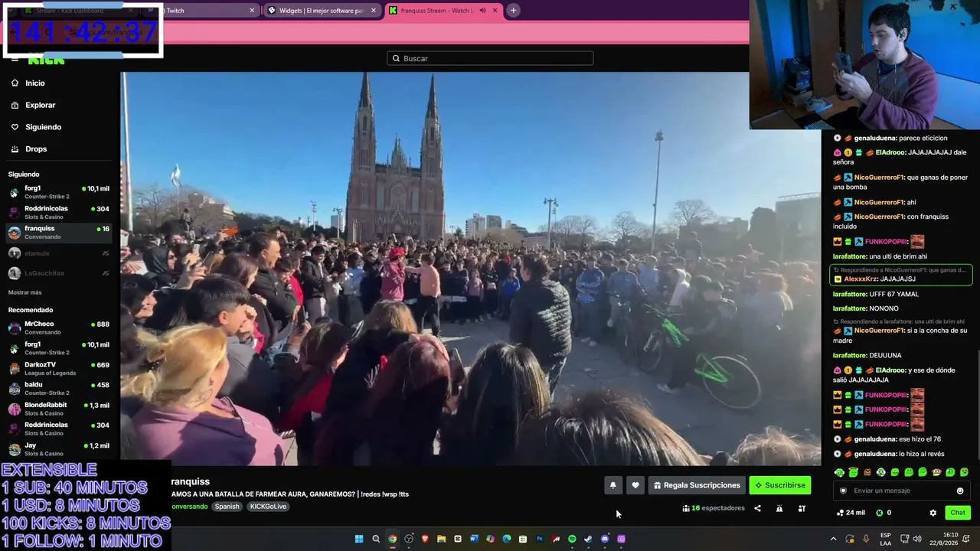Open forg1 channel in the Siguiendo list
980x551 pixels.
[60, 192]
